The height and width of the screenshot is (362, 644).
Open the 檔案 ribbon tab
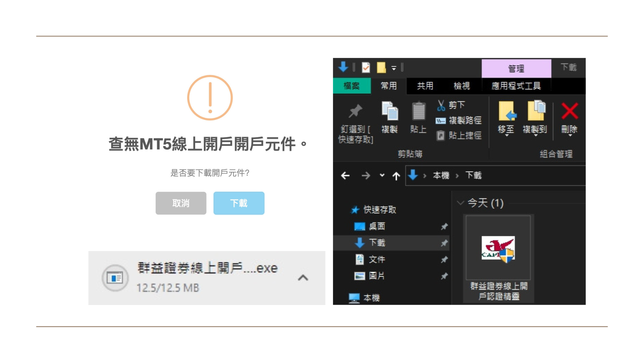click(352, 86)
